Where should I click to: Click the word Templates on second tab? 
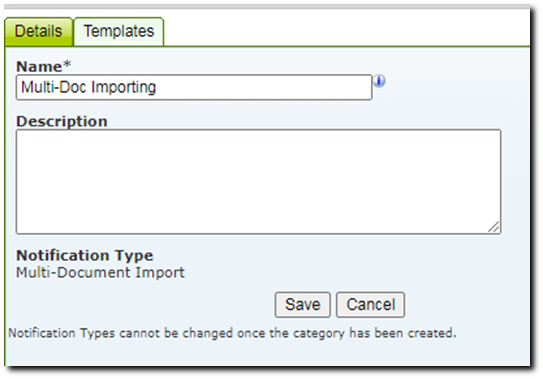[119, 31]
